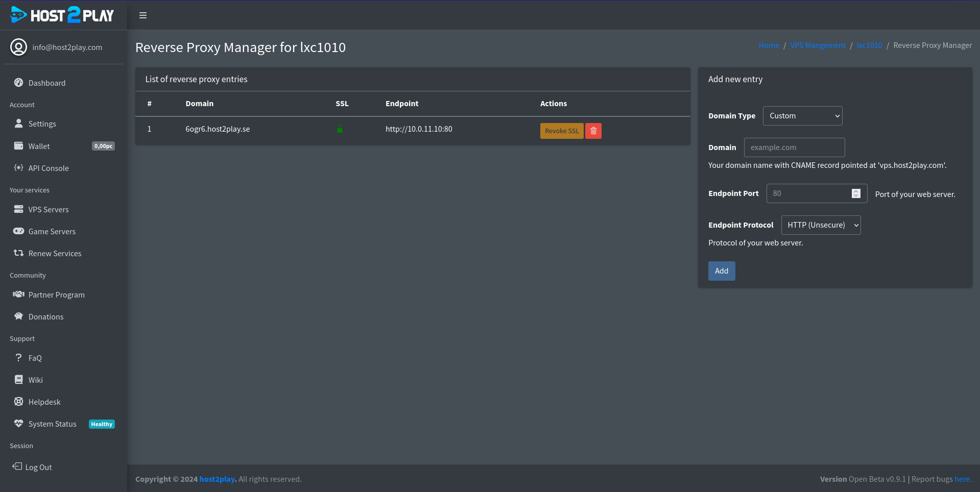Screen dimensions: 980x492
Task: Click the Wiki book icon
Action: click(18, 380)
